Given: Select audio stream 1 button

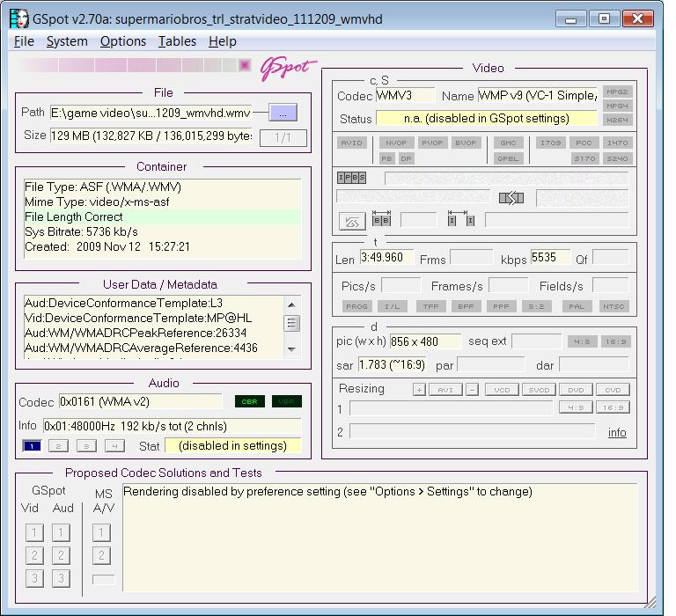Looking at the screenshot, I should tap(32, 446).
